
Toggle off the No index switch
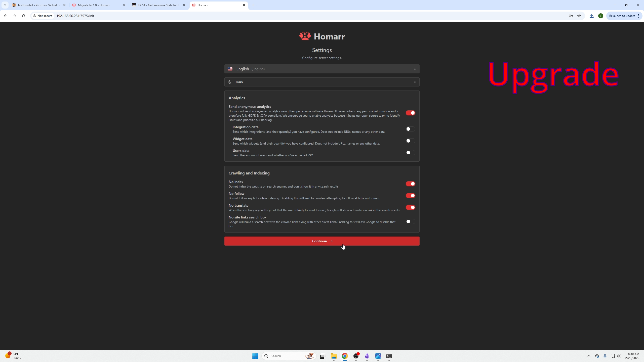click(x=410, y=184)
